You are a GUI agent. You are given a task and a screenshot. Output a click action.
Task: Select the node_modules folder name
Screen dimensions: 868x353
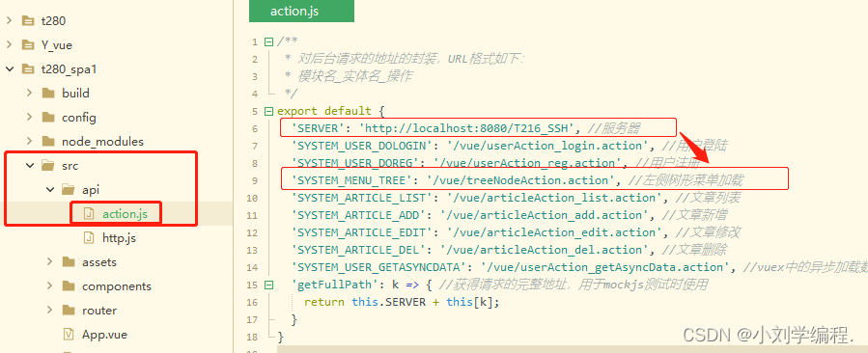(x=102, y=142)
